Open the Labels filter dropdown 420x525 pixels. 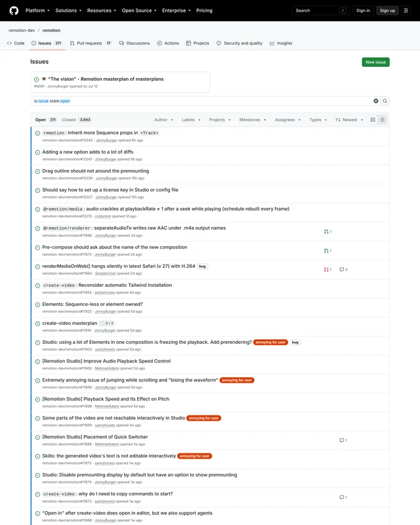coord(191,120)
